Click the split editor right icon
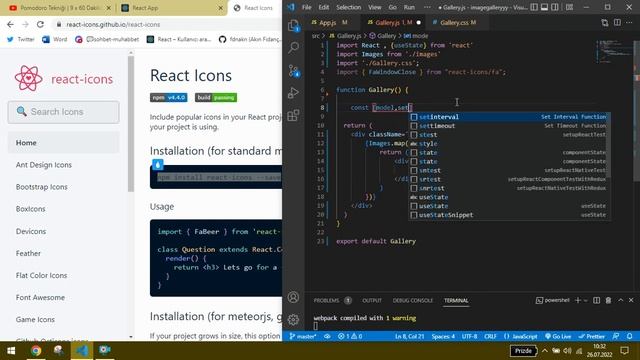 click(617, 23)
